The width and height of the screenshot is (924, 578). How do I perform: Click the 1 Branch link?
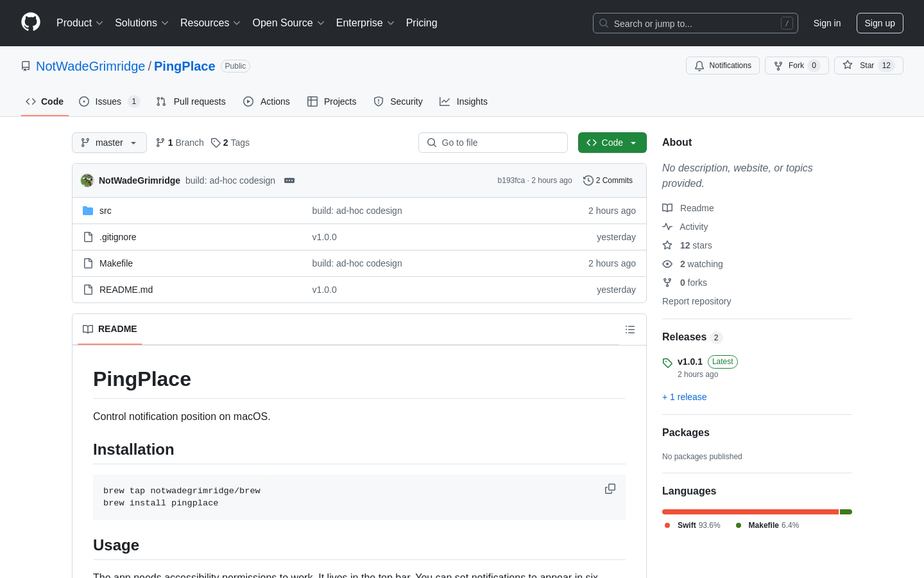point(180,143)
